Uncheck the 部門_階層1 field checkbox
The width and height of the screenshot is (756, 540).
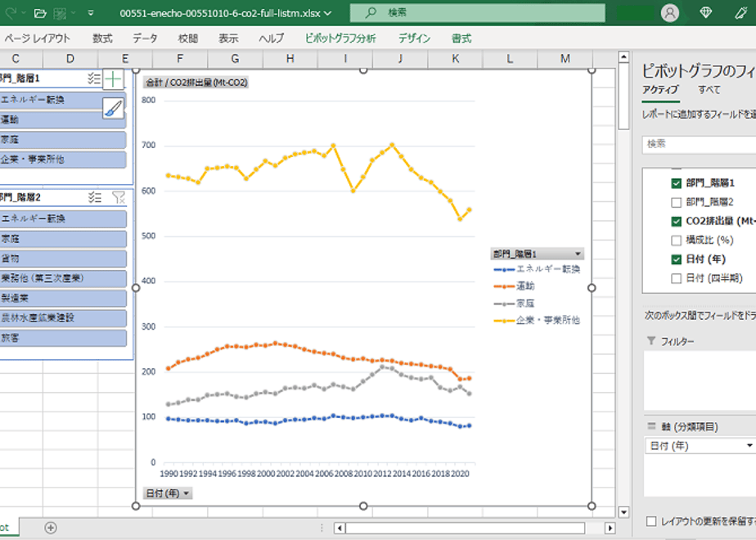[x=676, y=183]
